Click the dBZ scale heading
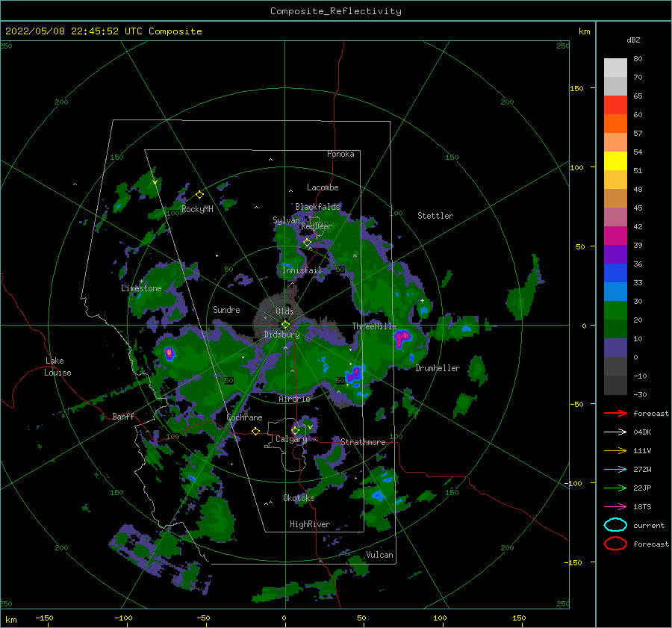672x628 pixels. pos(633,40)
